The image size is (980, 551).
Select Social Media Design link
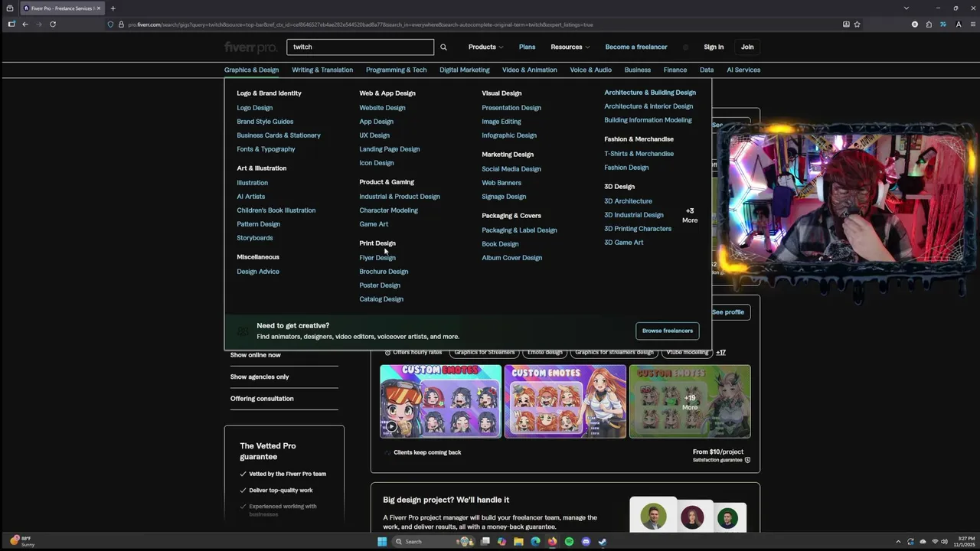click(x=511, y=169)
